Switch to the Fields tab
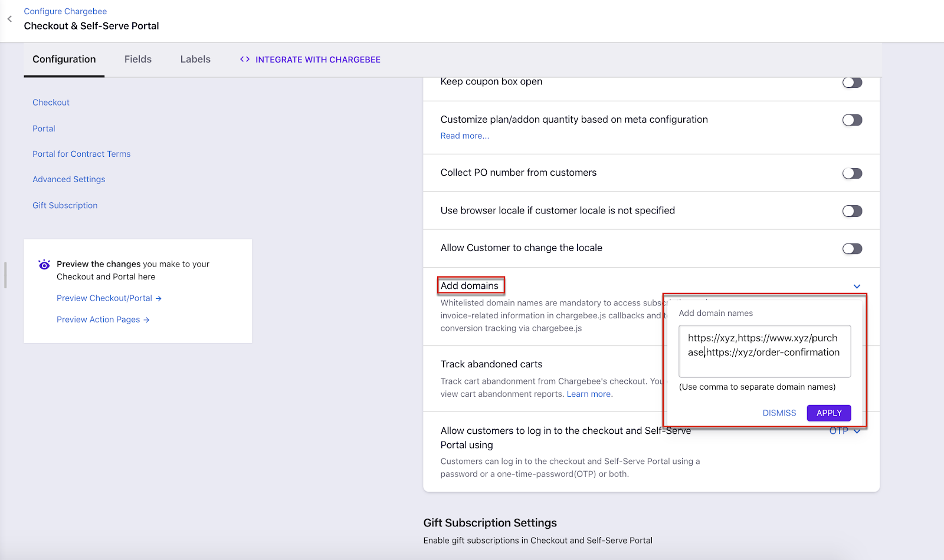Viewport: 944px width, 560px height. pyautogui.click(x=138, y=60)
